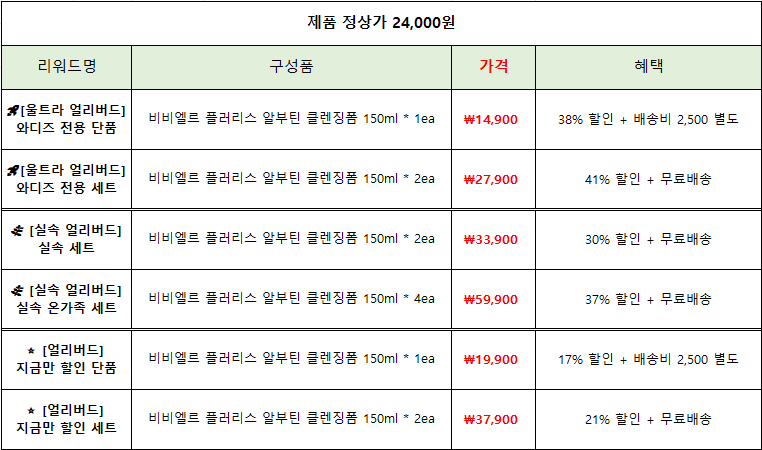
Task: Click the ₩19,900 price
Action: (x=491, y=359)
